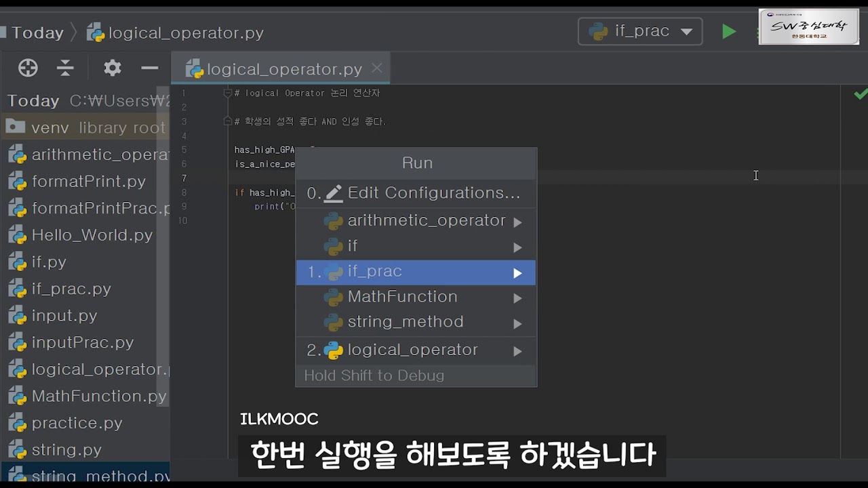This screenshot has height=488, width=868.
Task: Click the collapse all icon in project panel
Action: point(65,68)
